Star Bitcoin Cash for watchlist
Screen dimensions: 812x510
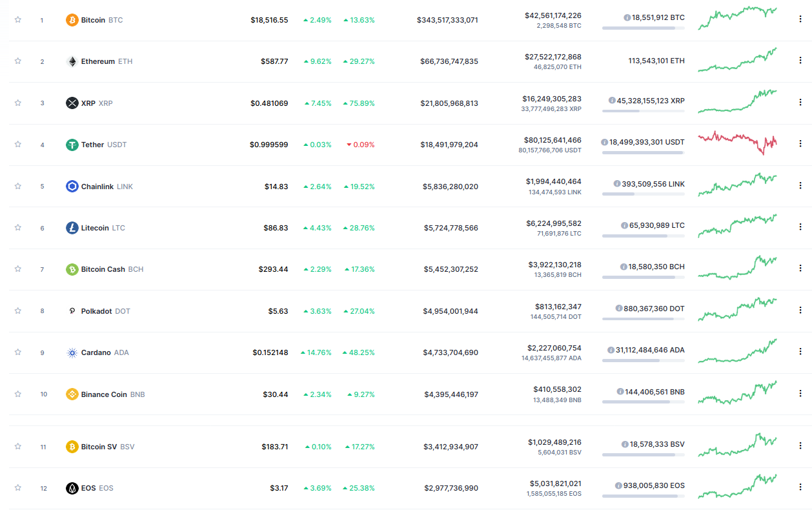(x=18, y=269)
